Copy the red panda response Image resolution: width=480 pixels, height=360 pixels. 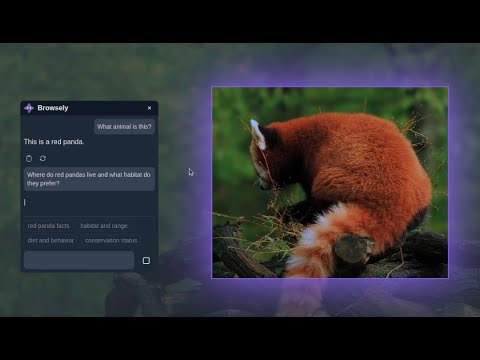[x=29, y=159]
